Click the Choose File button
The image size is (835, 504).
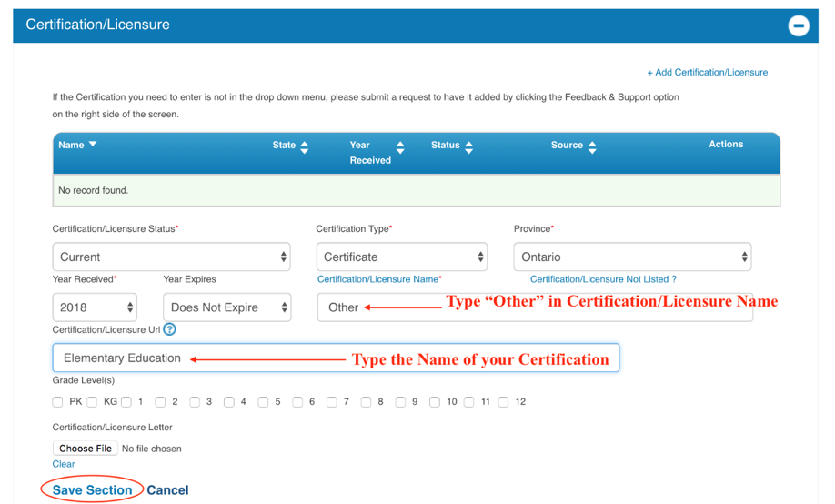[x=86, y=449]
